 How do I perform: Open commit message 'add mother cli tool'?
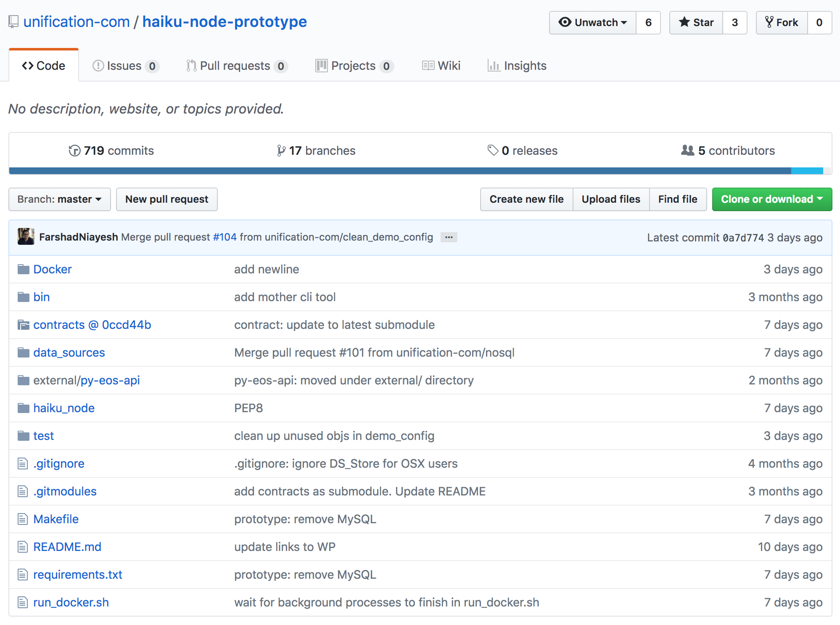[285, 297]
